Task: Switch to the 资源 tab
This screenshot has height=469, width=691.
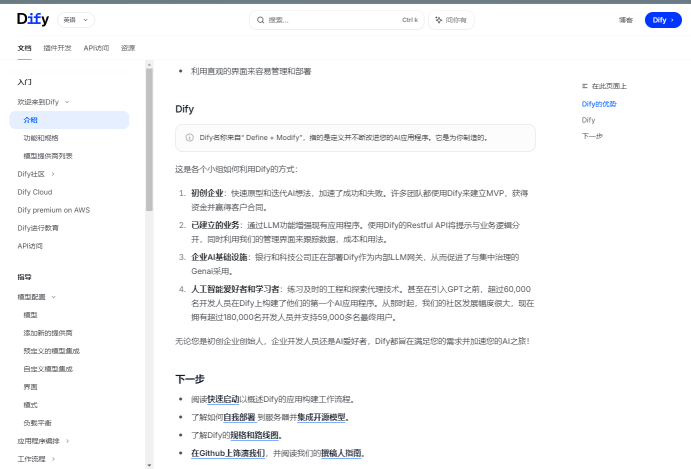Action: (x=128, y=48)
